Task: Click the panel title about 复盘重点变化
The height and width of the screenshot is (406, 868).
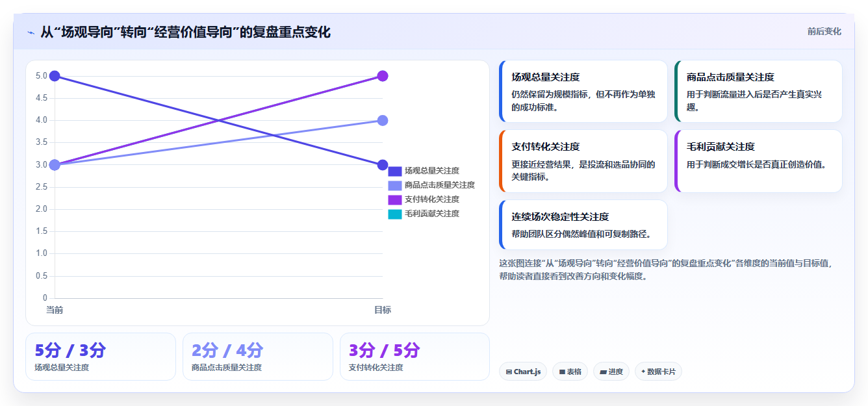Action: click(x=185, y=32)
